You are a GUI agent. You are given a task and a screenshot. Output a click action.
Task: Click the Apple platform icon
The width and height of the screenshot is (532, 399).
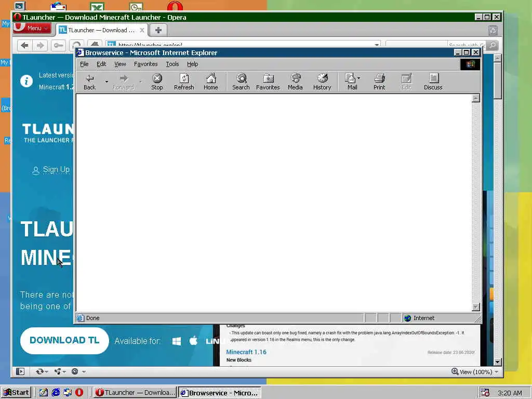pos(193,340)
